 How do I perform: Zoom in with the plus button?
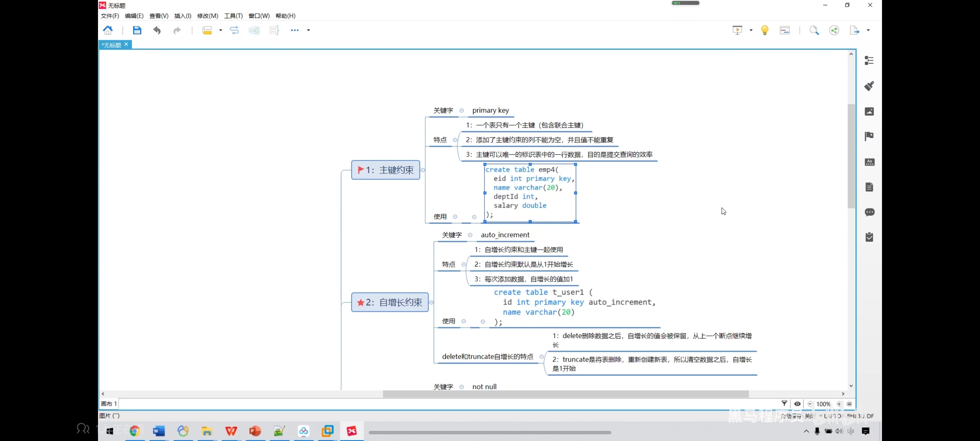[x=839, y=404]
